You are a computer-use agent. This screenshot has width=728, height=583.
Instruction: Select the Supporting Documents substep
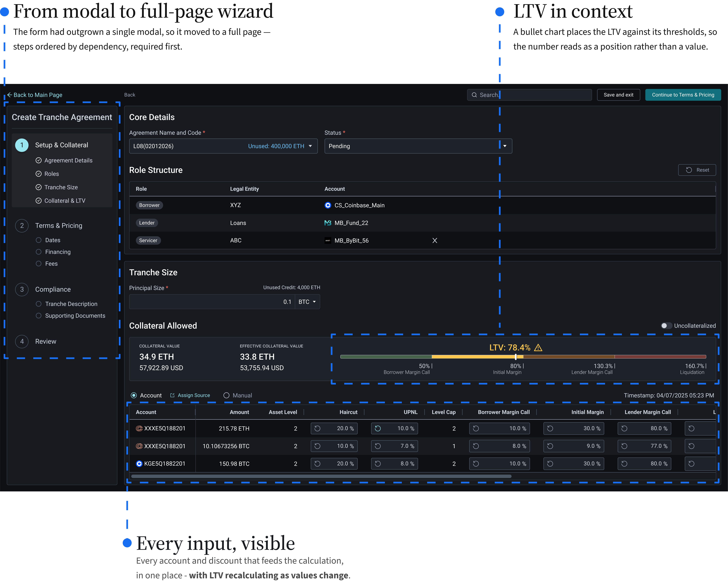pos(71,316)
